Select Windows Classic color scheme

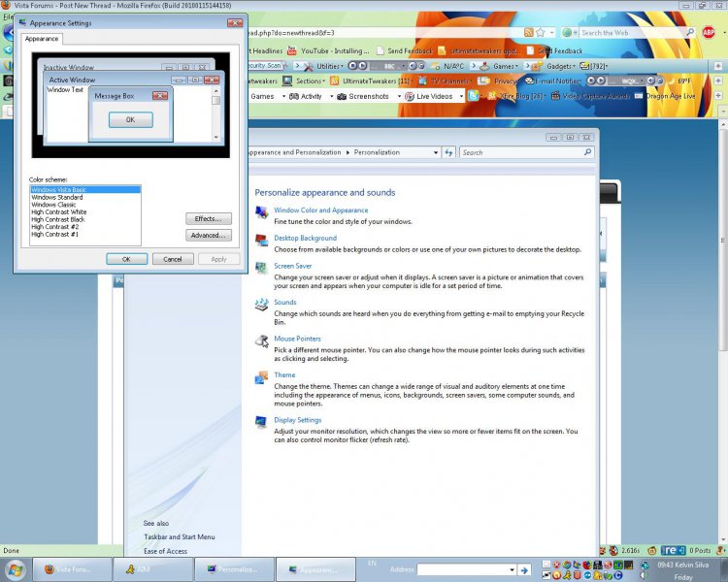tap(85, 205)
